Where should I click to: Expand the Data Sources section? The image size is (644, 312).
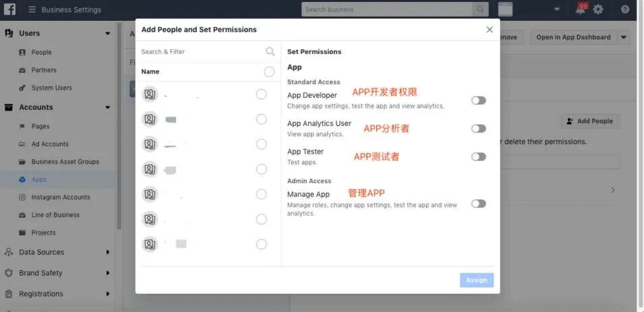coord(108,252)
